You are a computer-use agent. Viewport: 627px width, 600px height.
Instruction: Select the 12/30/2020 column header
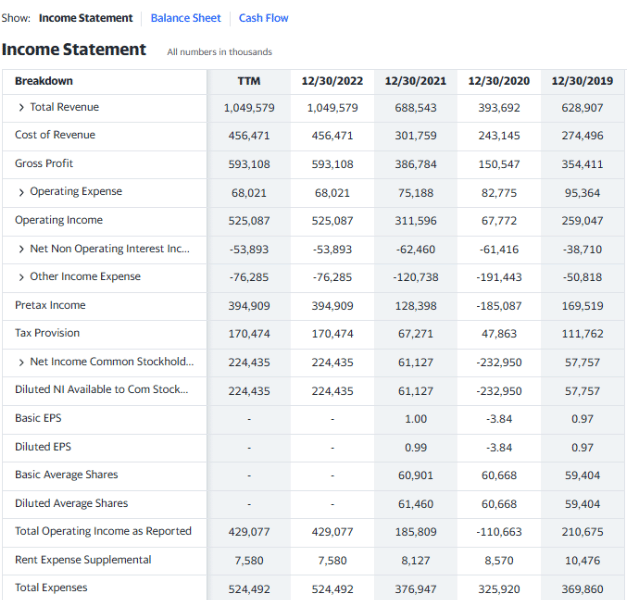[499, 80]
